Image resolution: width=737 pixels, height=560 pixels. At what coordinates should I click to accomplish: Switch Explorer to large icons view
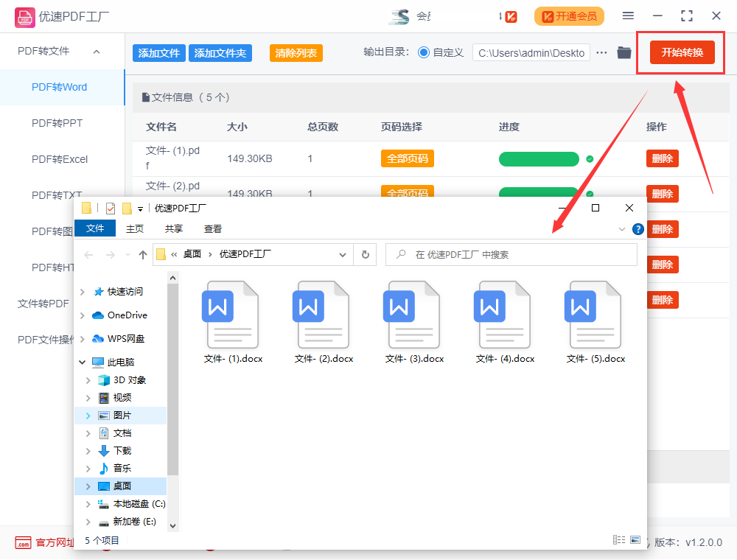635,540
